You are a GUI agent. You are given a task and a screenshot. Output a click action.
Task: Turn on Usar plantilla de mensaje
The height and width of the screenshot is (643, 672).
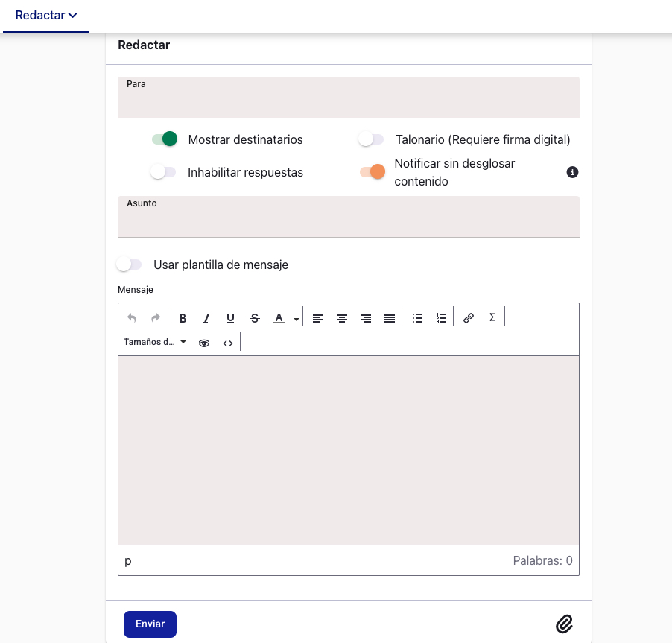pyautogui.click(x=129, y=265)
